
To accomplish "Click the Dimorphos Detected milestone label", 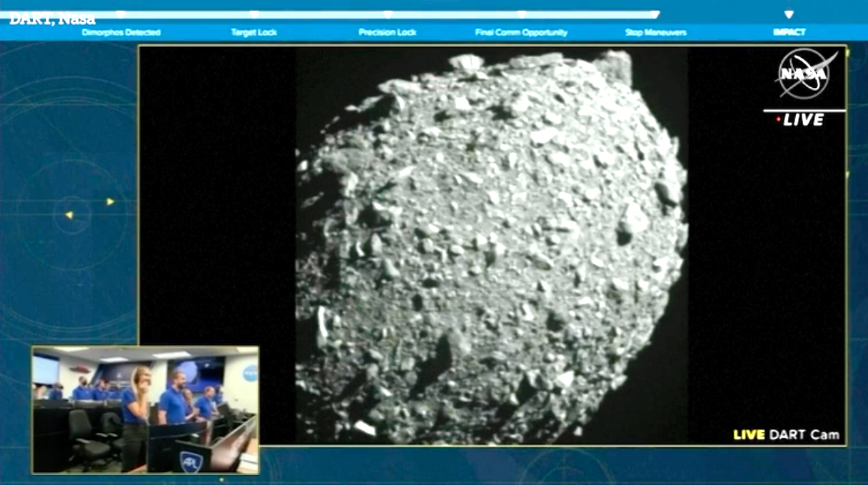I will 121,32.
